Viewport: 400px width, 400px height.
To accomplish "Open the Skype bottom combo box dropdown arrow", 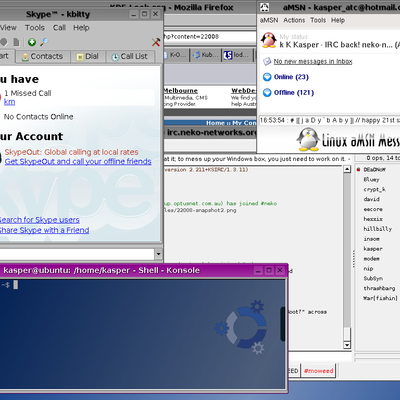I will pyautogui.click(x=158, y=254).
